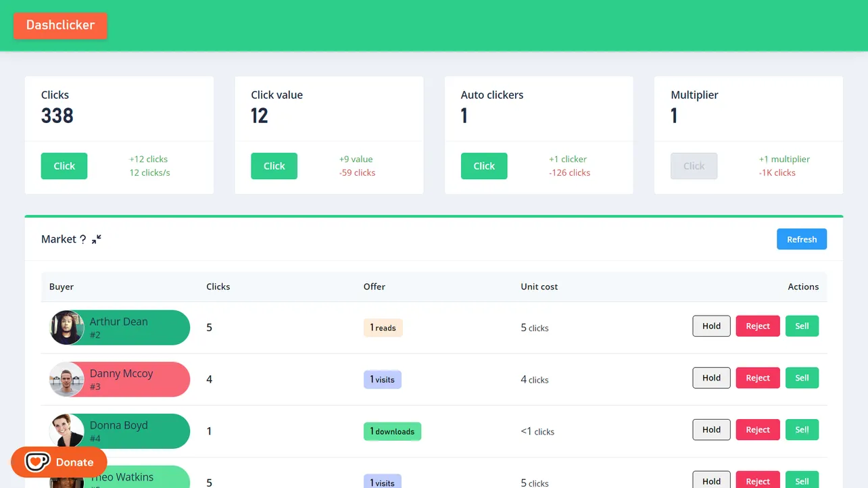Click the "-1K clicks" cost text
The height and width of the screenshot is (488, 868).
[777, 173]
